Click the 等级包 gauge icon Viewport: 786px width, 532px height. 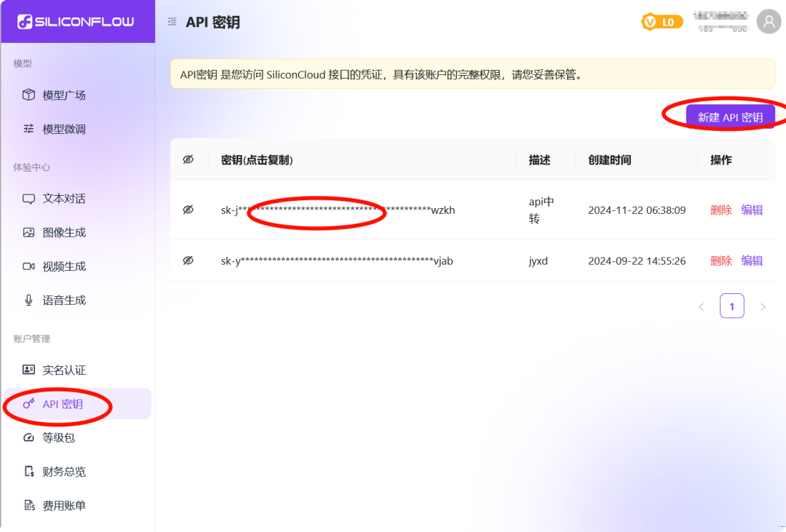[28, 437]
